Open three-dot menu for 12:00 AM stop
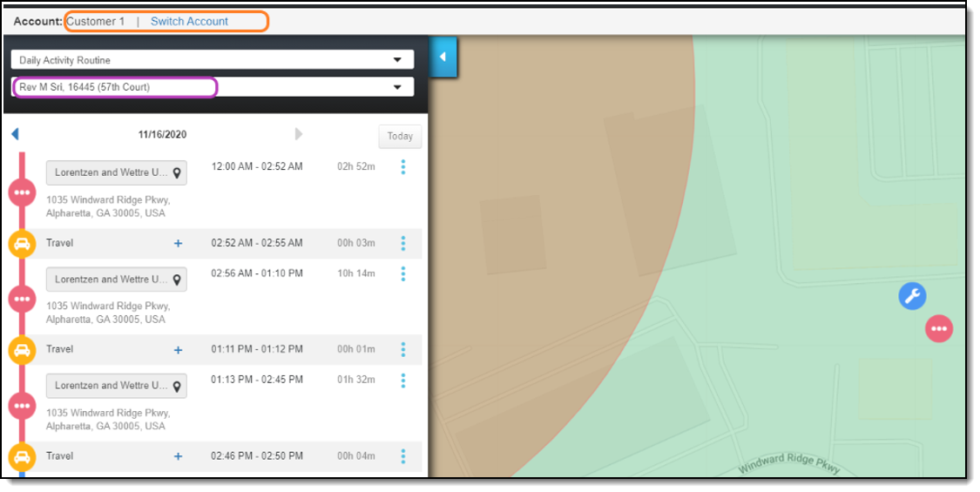Image resolution: width=980 pixels, height=492 pixels. pos(402,167)
